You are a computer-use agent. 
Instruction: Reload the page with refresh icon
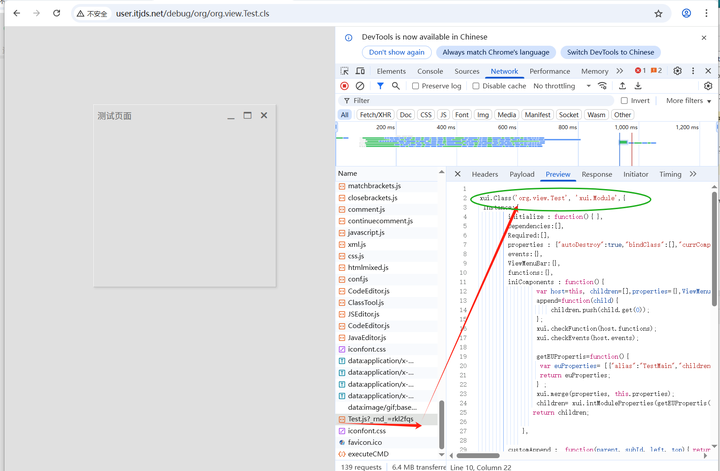point(56,13)
